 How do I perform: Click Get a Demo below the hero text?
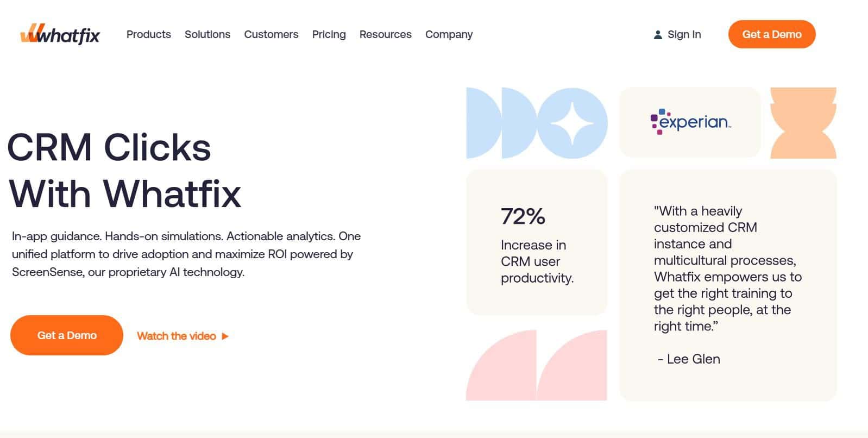click(x=66, y=335)
